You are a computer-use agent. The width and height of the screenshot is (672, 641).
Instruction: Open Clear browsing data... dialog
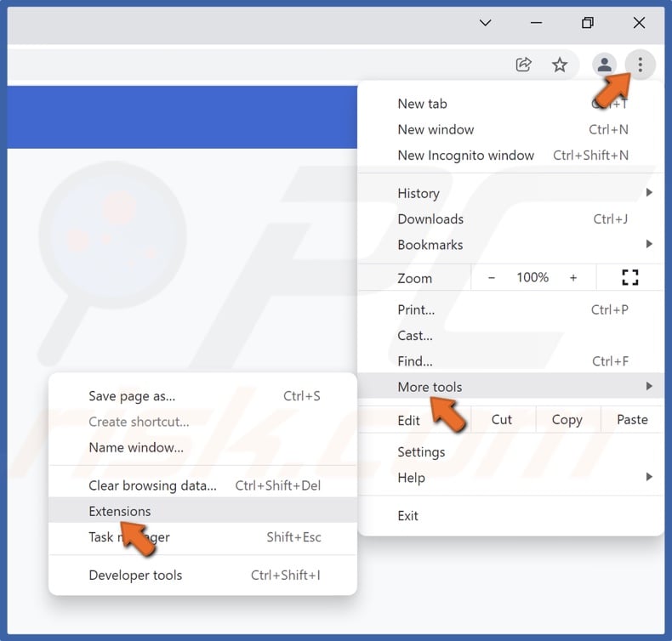[x=202, y=485]
